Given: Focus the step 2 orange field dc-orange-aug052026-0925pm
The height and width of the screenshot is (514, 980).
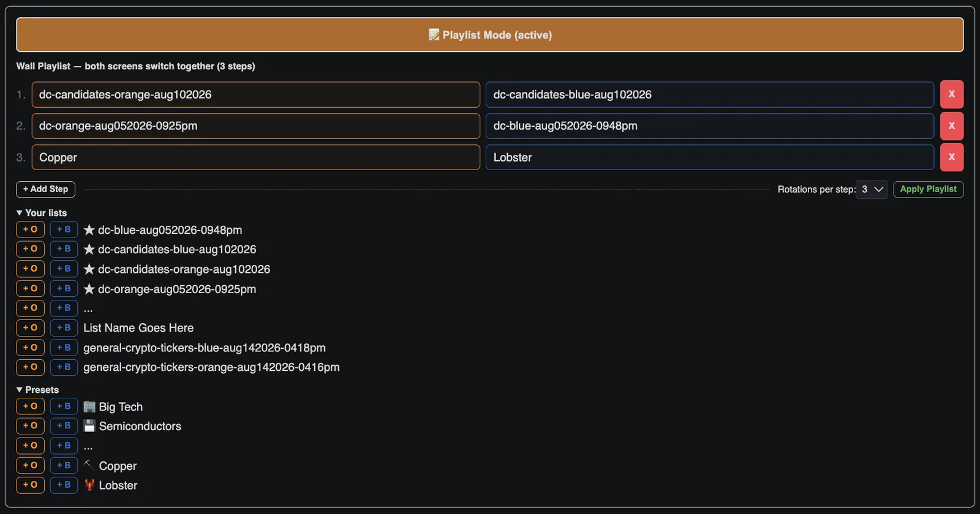Looking at the screenshot, I should click(x=255, y=126).
